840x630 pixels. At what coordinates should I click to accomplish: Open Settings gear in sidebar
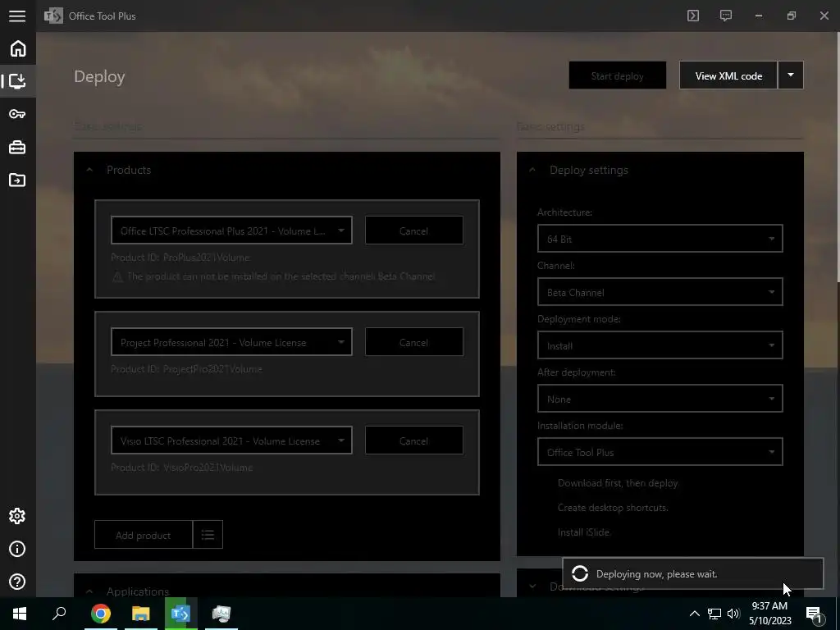(18, 516)
